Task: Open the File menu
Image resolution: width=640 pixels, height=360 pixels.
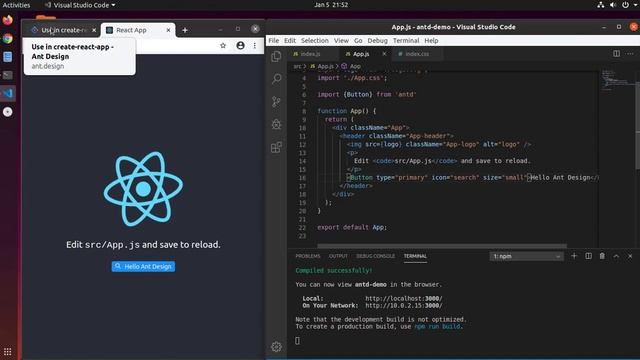Action: coord(273,40)
